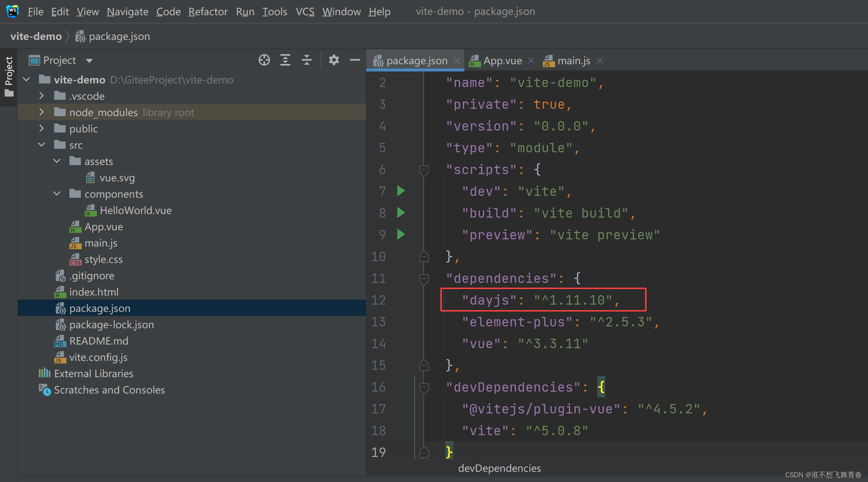Open the Help menu

(x=379, y=12)
